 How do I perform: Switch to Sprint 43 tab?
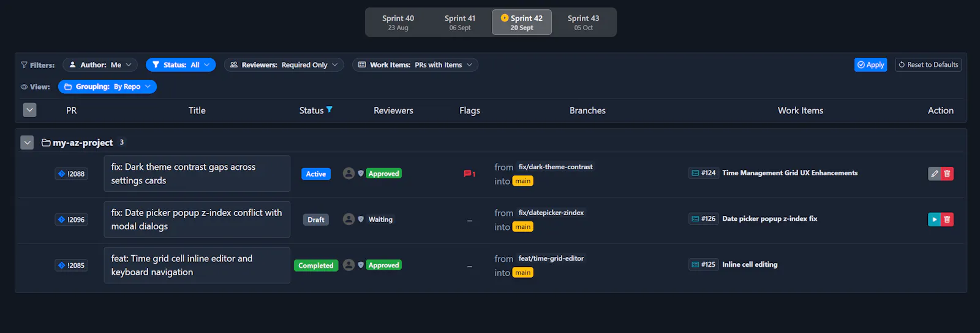(x=584, y=22)
